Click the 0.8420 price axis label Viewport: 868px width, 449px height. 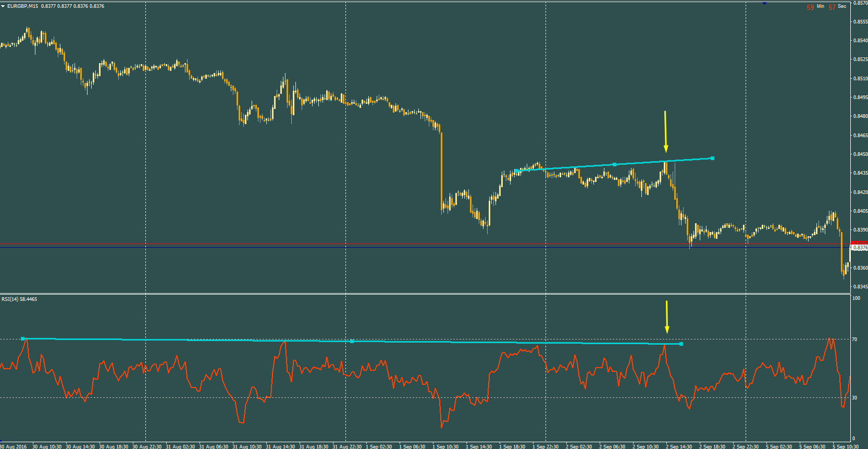coord(860,192)
